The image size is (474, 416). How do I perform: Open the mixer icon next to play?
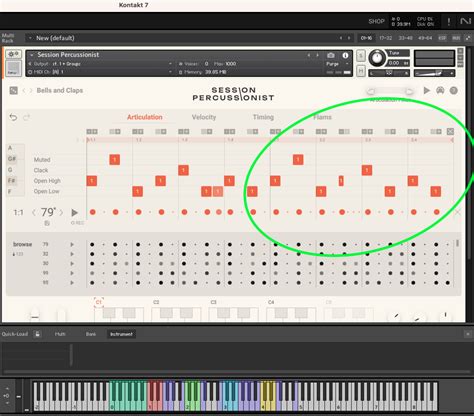(440, 90)
